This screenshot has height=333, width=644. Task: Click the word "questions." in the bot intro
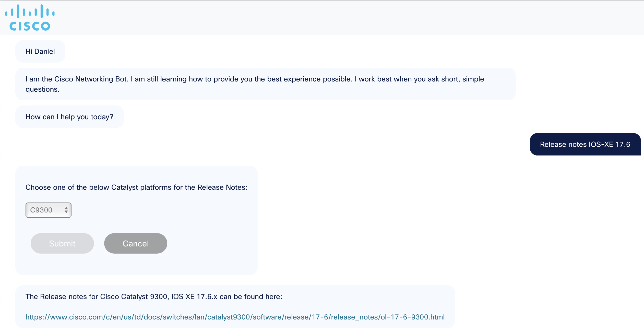(42, 89)
